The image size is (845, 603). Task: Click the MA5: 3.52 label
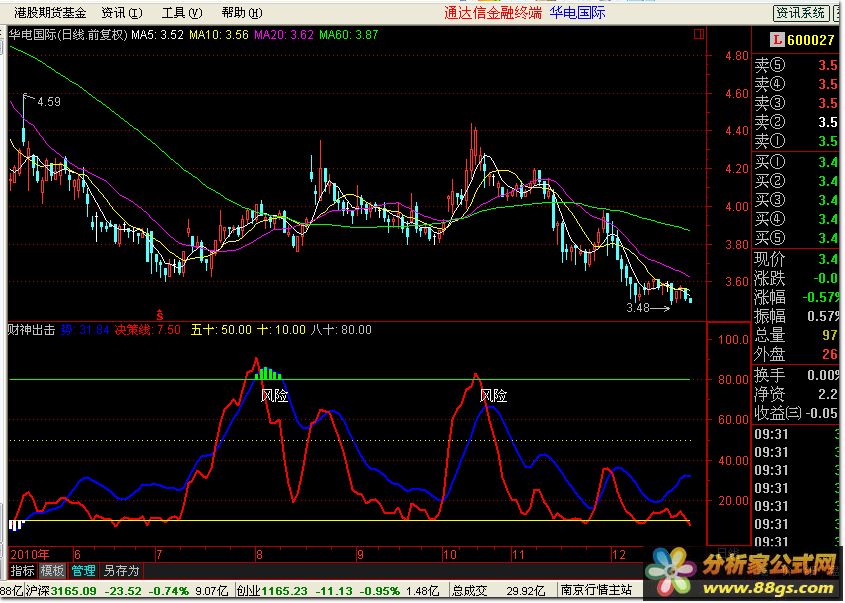click(157, 35)
